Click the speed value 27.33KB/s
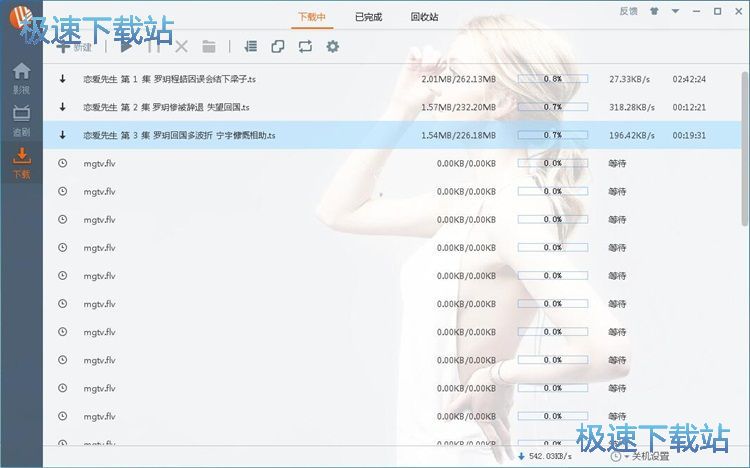 tap(629, 79)
